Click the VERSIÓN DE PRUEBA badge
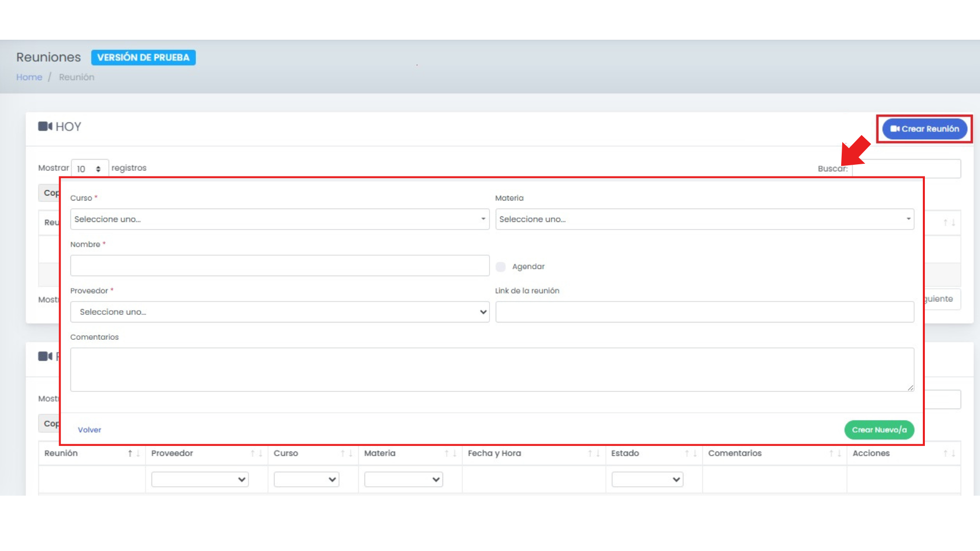The image size is (980, 551). pyautogui.click(x=143, y=58)
